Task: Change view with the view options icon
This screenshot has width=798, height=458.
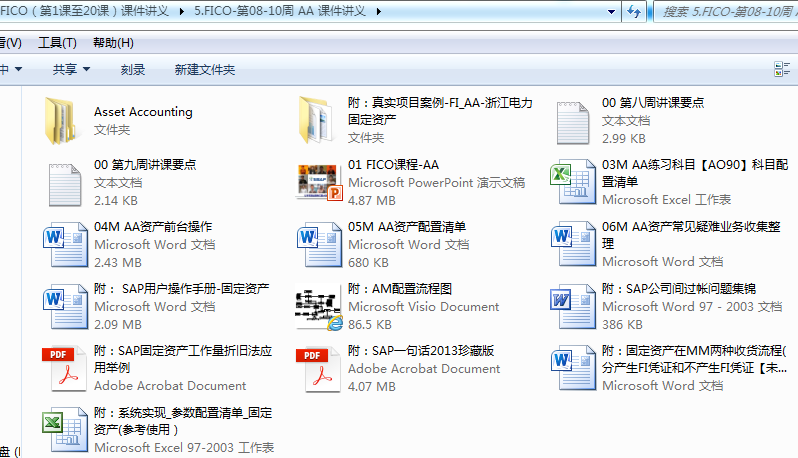Action: 782,69
